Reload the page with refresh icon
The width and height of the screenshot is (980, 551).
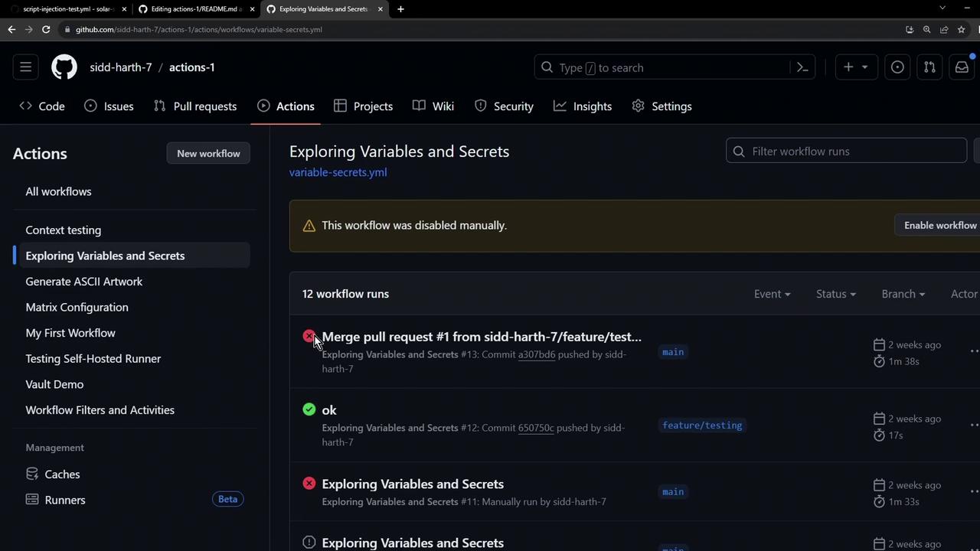[46, 29]
